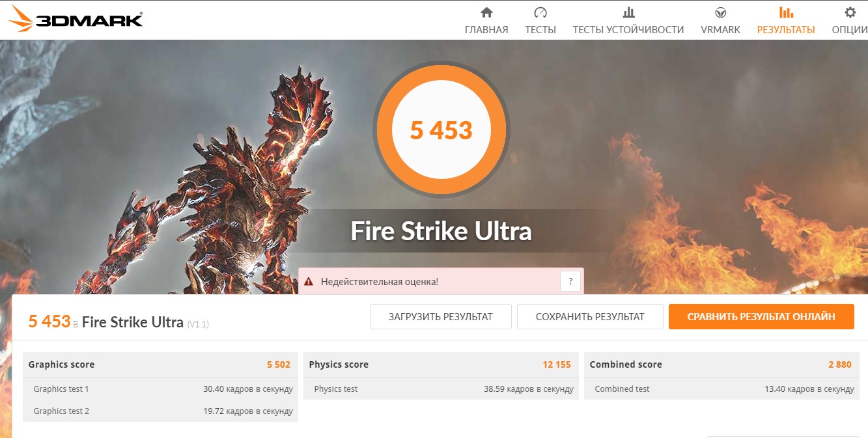The height and width of the screenshot is (438, 868).
Task: Click the question mark help button
Action: 570,282
